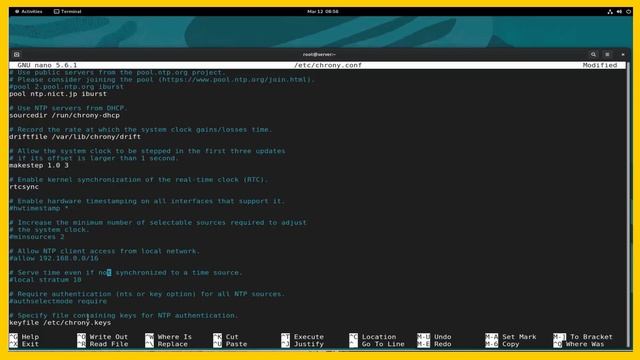Image resolution: width=640 pixels, height=360 pixels.
Task: Open the terminal hamburger menu
Action: (x=607, y=54)
